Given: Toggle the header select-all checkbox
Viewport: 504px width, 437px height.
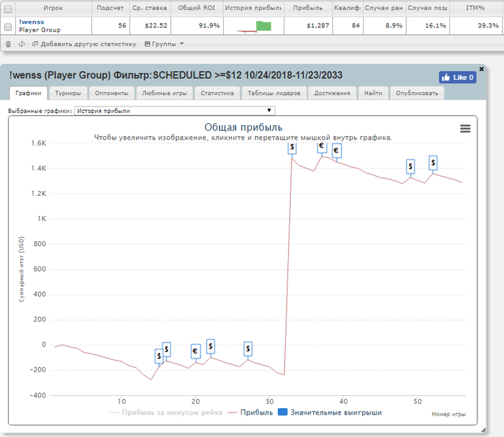Looking at the screenshot, I should (x=8, y=9).
